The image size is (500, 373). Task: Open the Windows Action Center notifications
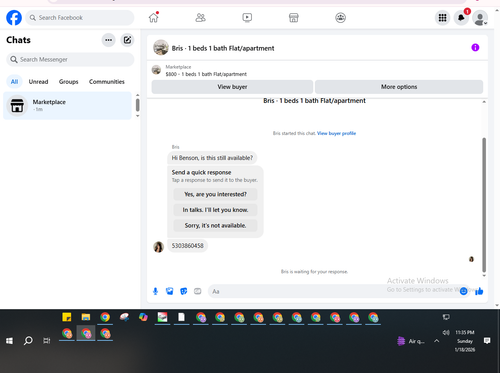point(487,341)
